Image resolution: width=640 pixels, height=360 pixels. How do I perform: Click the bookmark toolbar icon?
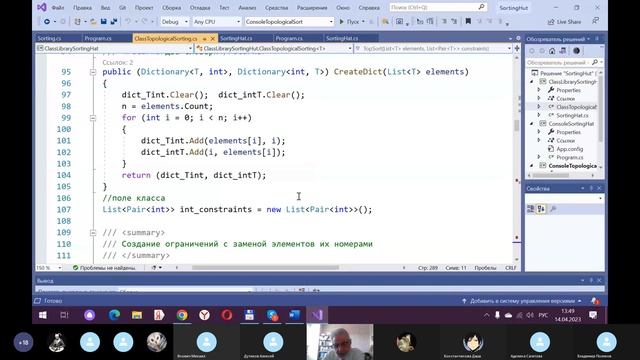[x=468, y=21]
